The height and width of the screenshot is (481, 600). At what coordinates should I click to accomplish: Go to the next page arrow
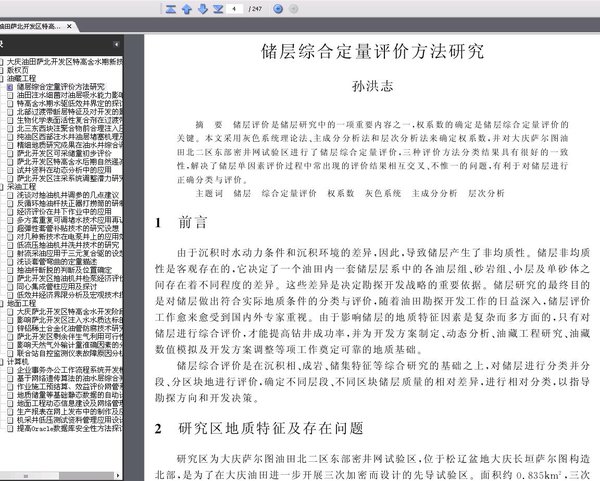coord(203,9)
